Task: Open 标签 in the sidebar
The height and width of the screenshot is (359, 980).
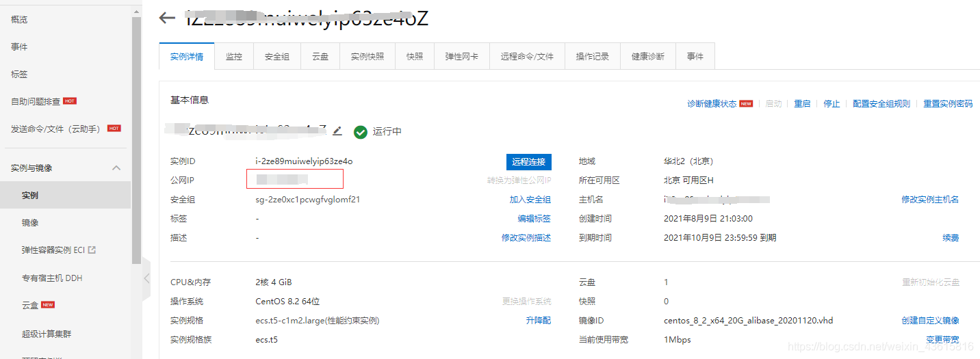Action: [19, 74]
